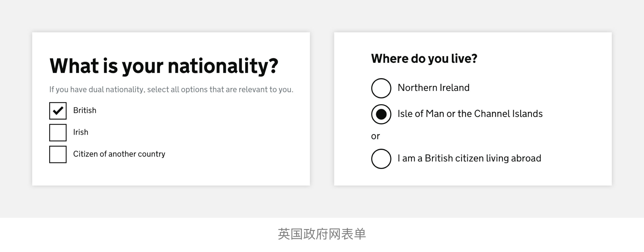644x252 pixels.
Task: Click the Chinese caption below the forms
Action: click(322, 234)
